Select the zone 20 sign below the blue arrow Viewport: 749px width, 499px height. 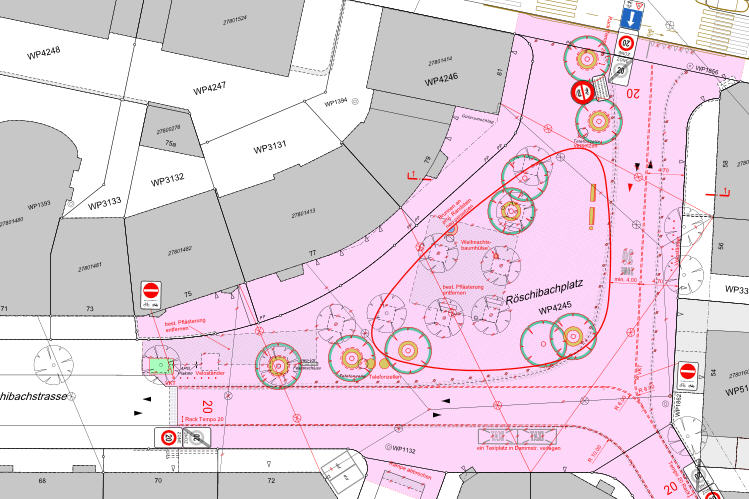point(626,44)
